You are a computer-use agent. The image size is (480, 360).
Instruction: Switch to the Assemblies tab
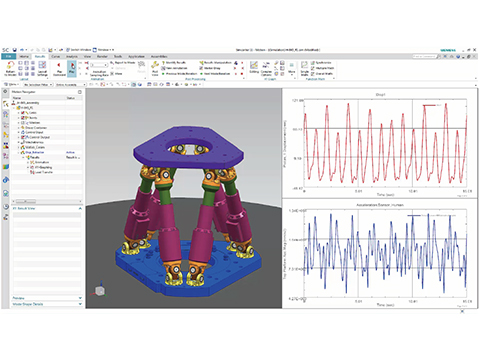(159, 56)
